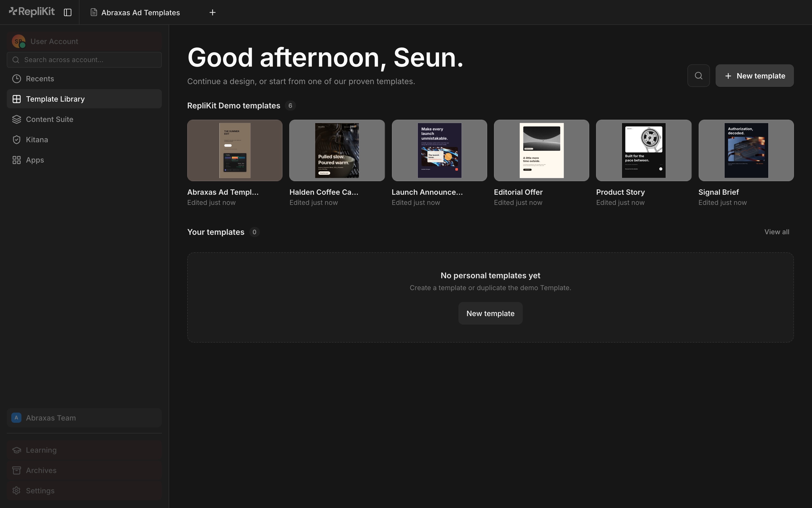Click the Archives box icon
The image size is (812, 508).
[16, 470]
